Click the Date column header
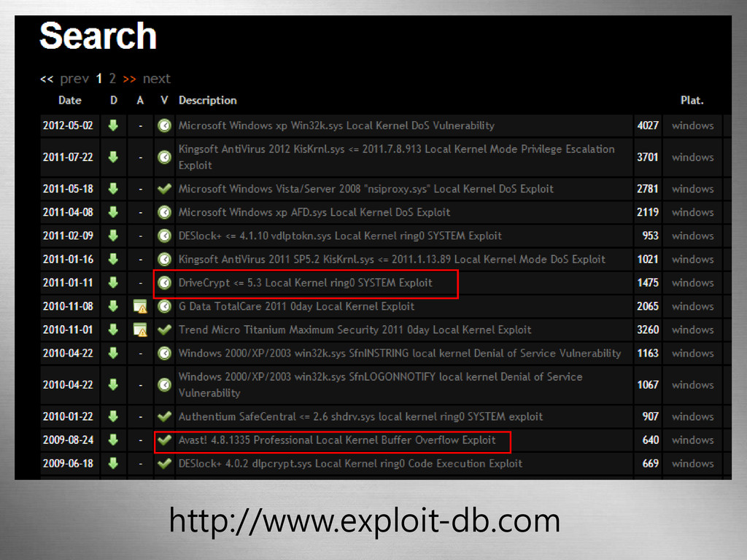 point(69,101)
